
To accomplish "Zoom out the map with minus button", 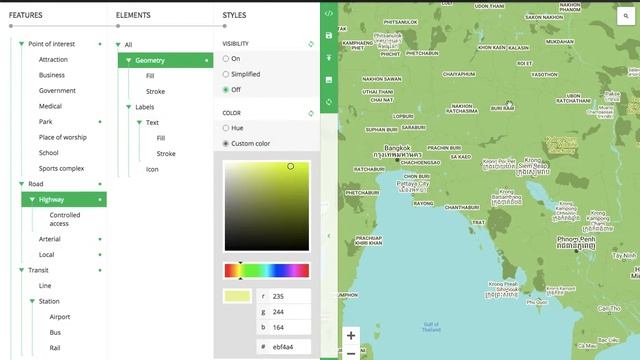I will tap(351, 353).
